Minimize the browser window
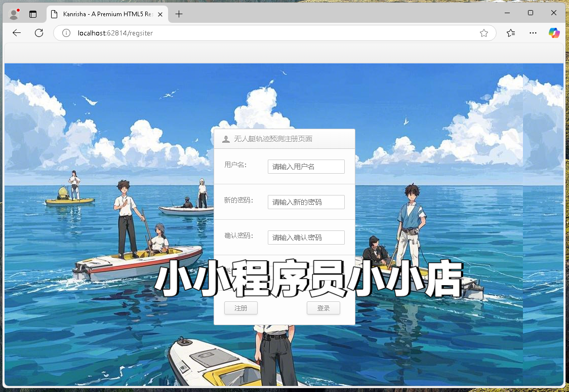The width and height of the screenshot is (569, 392). click(507, 13)
